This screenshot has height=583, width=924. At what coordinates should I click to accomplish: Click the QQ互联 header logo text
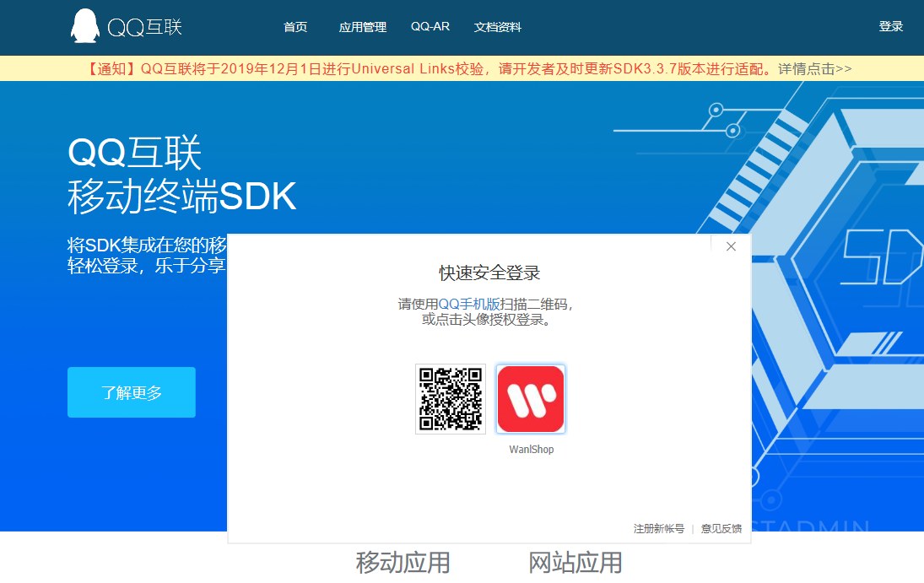(145, 27)
